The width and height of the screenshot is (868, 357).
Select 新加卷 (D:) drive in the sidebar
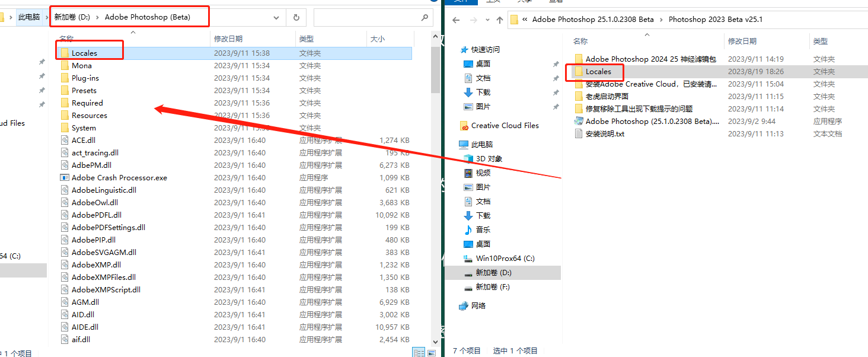tap(493, 272)
